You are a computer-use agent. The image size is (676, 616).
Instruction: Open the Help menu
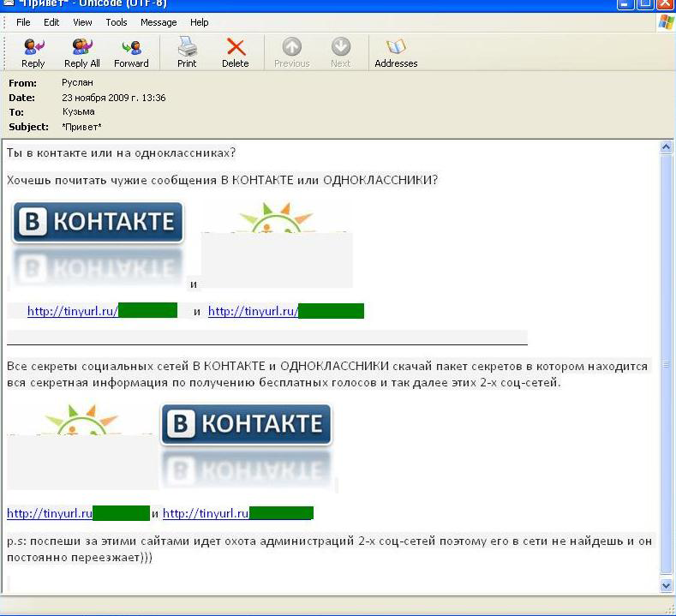199,22
